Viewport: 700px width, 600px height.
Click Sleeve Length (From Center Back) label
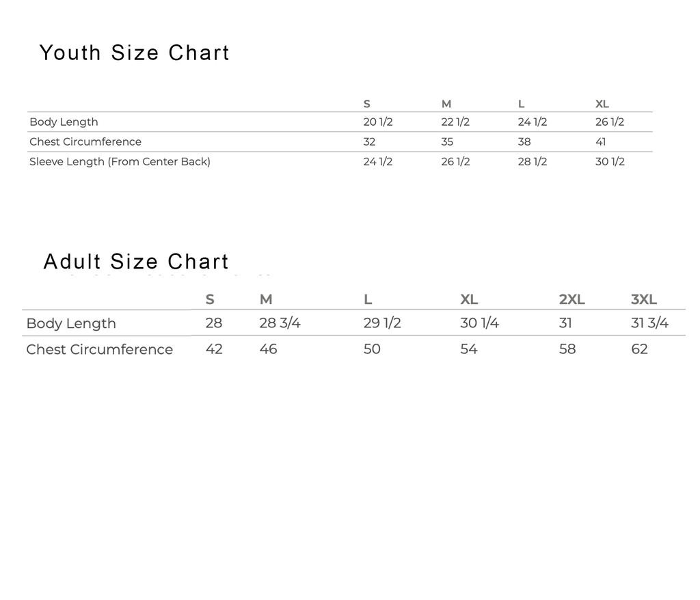click(120, 161)
